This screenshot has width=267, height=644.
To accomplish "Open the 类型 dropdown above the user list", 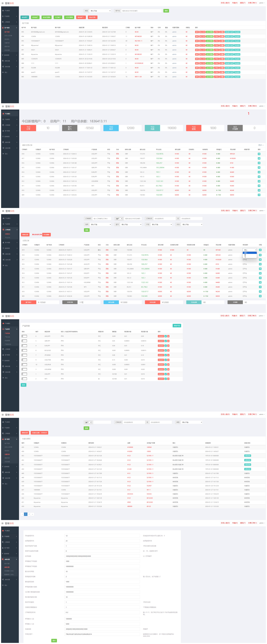I will (100, 11).
